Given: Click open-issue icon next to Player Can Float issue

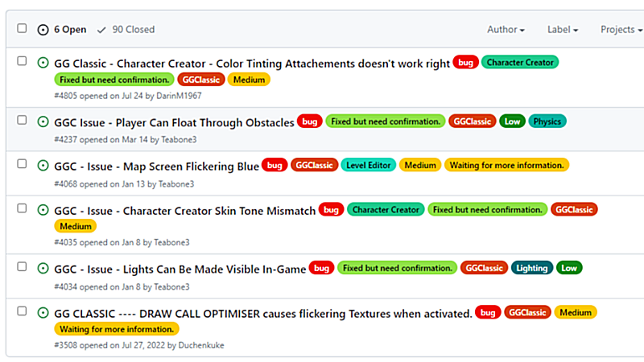Looking at the screenshot, I should click(x=43, y=121).
